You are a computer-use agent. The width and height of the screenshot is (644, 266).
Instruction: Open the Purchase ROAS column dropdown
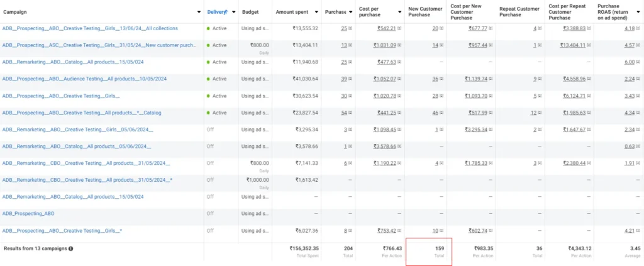tap(637, 12)
